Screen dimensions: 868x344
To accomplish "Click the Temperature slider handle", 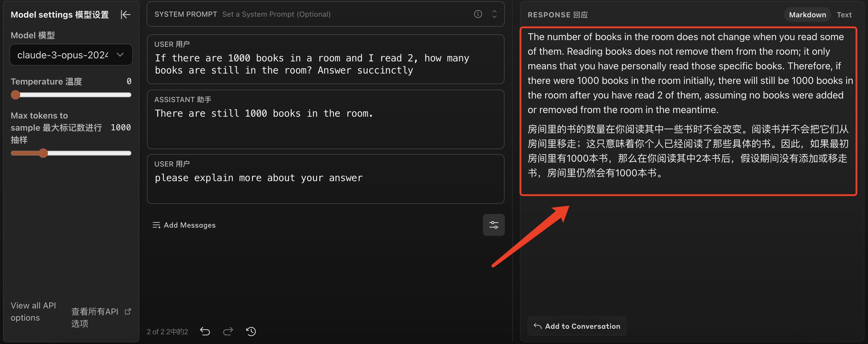I will click(16, 95).
